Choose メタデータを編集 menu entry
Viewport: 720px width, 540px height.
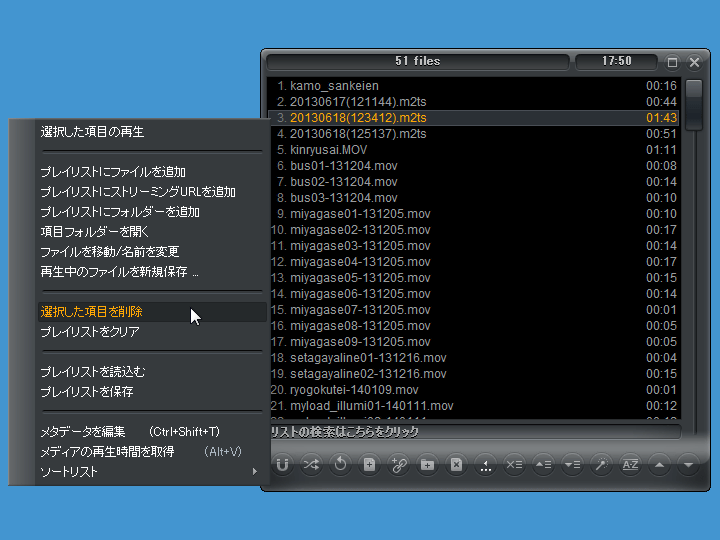click(152, 432)
